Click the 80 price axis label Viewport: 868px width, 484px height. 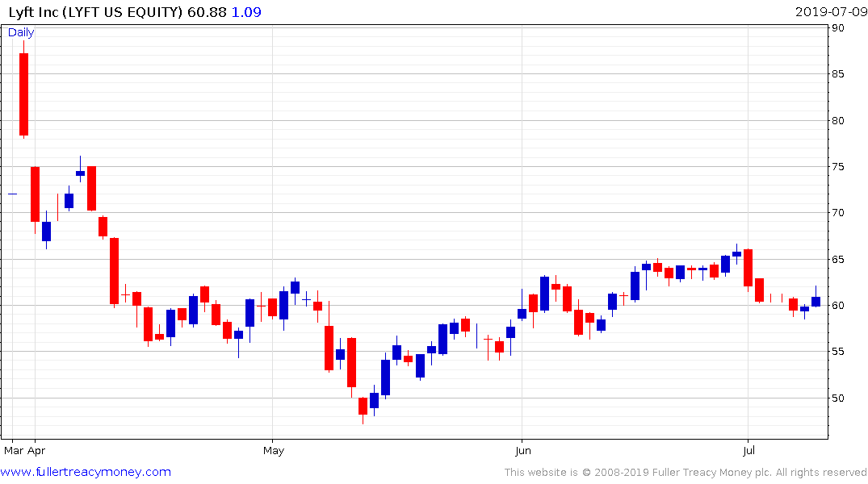838,120
